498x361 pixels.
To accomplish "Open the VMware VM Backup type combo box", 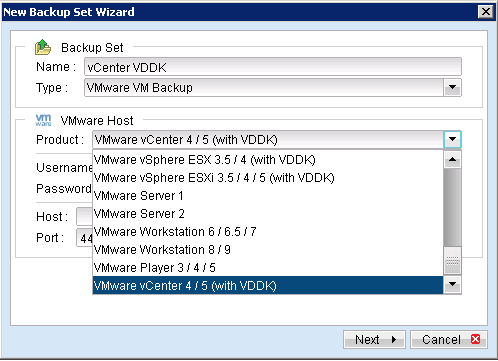I will pyautogui.click(x=273, y=88).
